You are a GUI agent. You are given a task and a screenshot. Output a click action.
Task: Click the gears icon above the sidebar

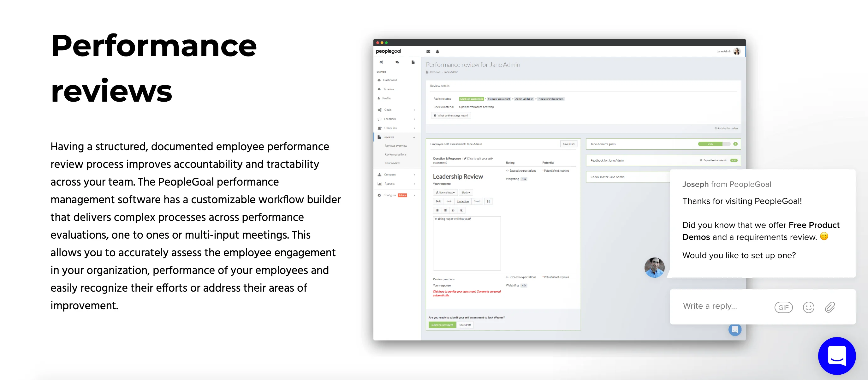[381, 62]
